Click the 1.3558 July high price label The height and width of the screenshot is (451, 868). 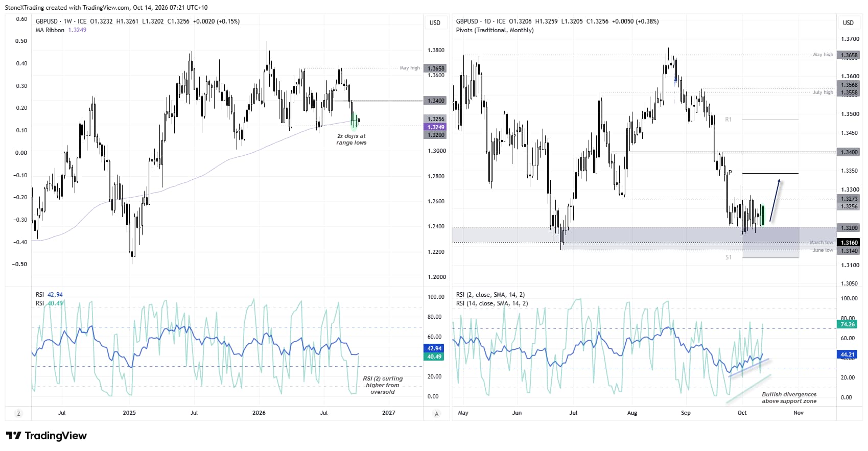pyautogui.click(x=849, y=93)
